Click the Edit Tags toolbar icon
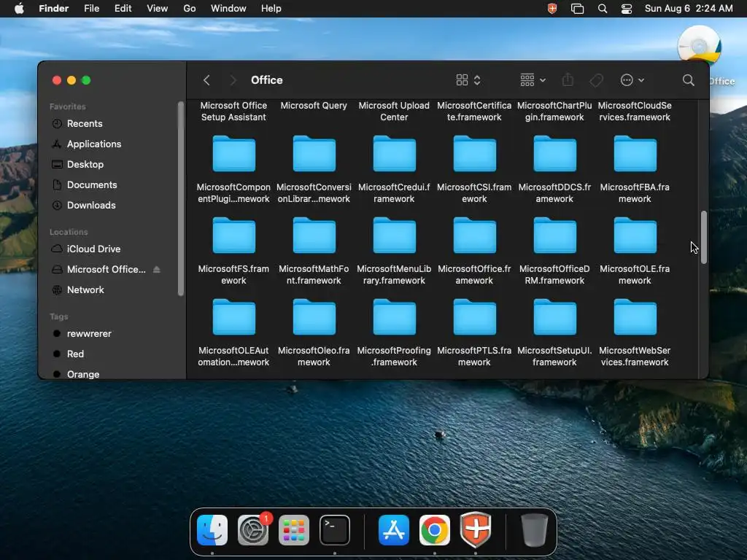 [596, 80]
